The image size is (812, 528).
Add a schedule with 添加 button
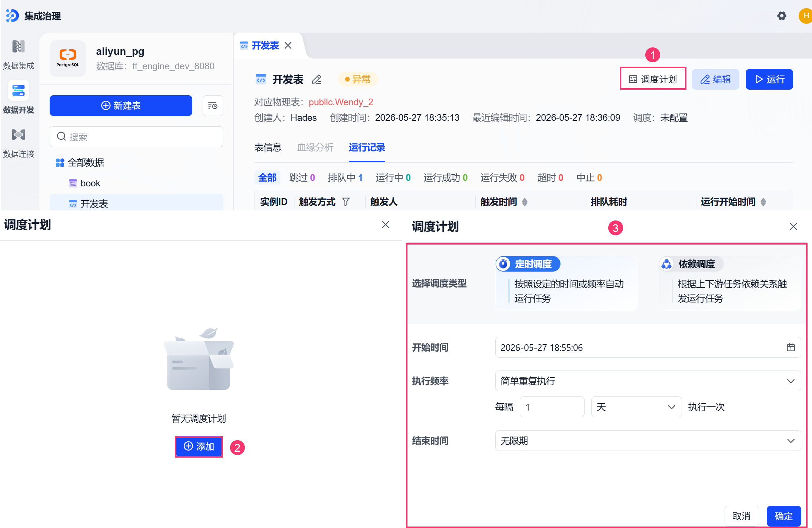[199, 446]
